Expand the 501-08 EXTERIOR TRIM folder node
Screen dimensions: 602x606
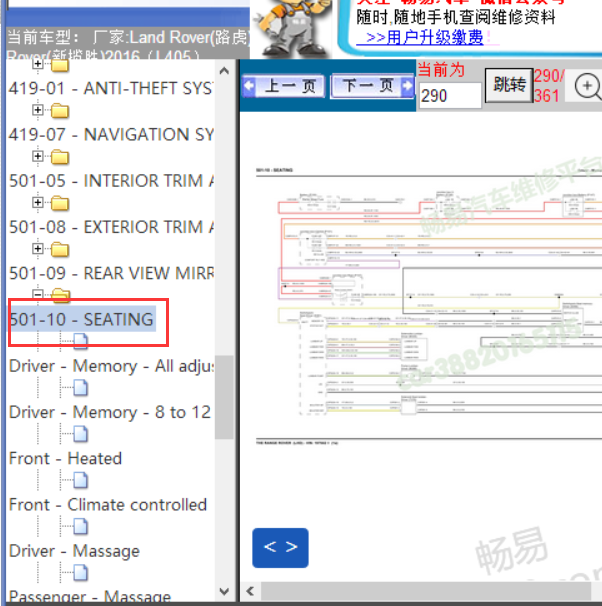coord(38,248)
